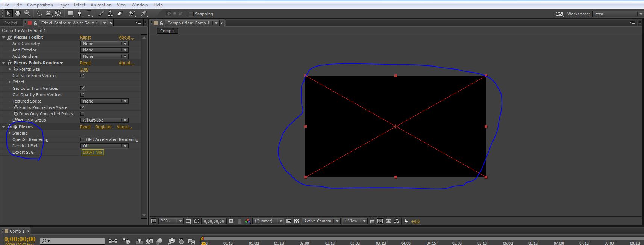Open the Window menu
The image size is (644, 245).
pos(140,5)
